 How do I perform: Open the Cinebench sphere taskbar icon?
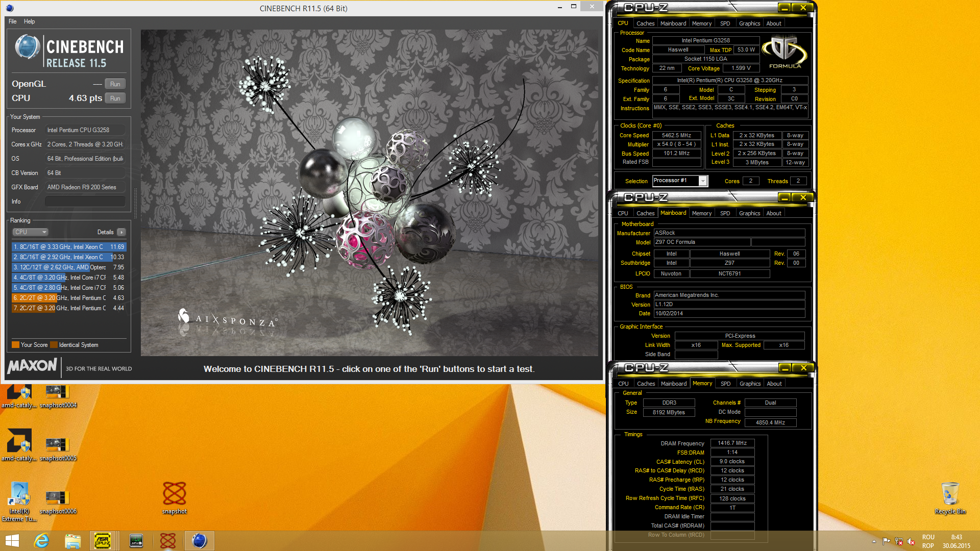pos(200,541)
